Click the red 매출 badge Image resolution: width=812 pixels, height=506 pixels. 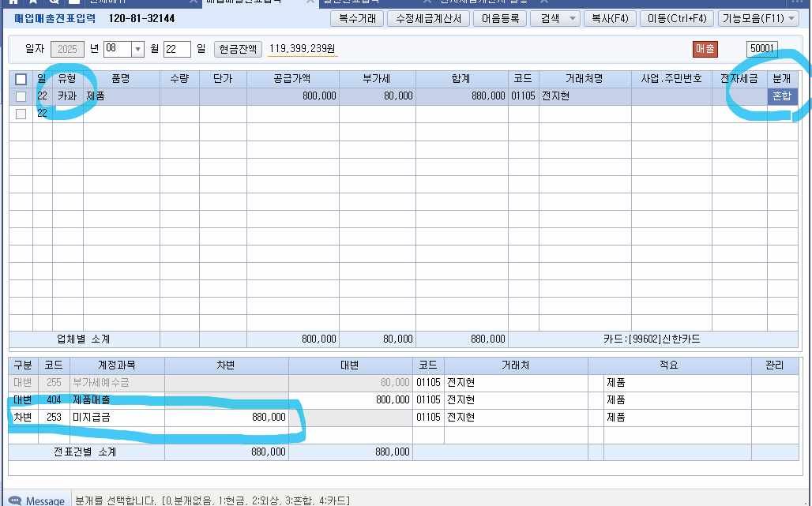[x=705, y=49]
